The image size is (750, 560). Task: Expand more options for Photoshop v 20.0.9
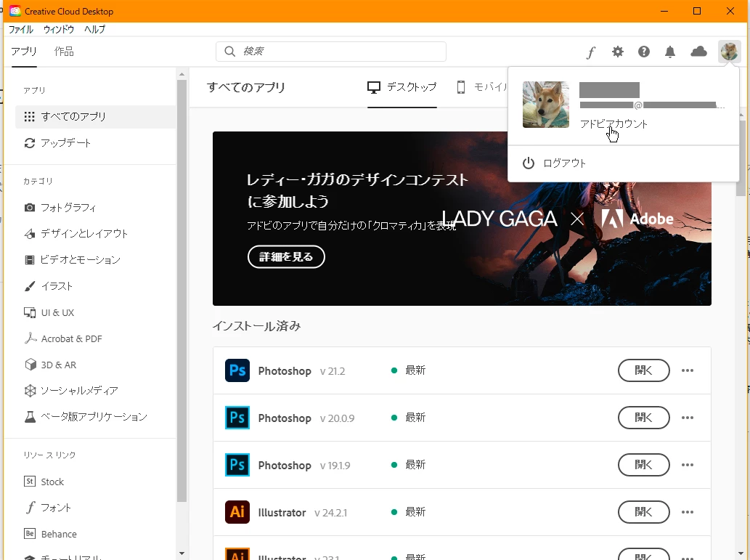click(688, 418)
